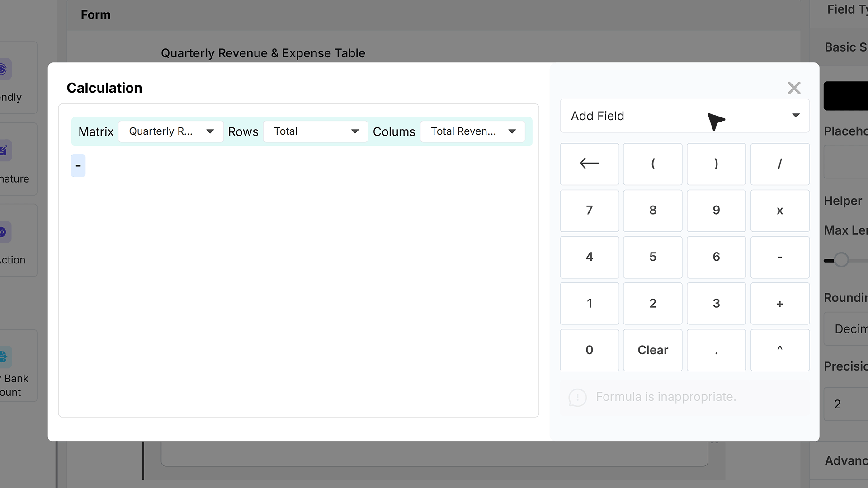Open the Add Field dropdown
868x488 pixels.
(684, 116)
